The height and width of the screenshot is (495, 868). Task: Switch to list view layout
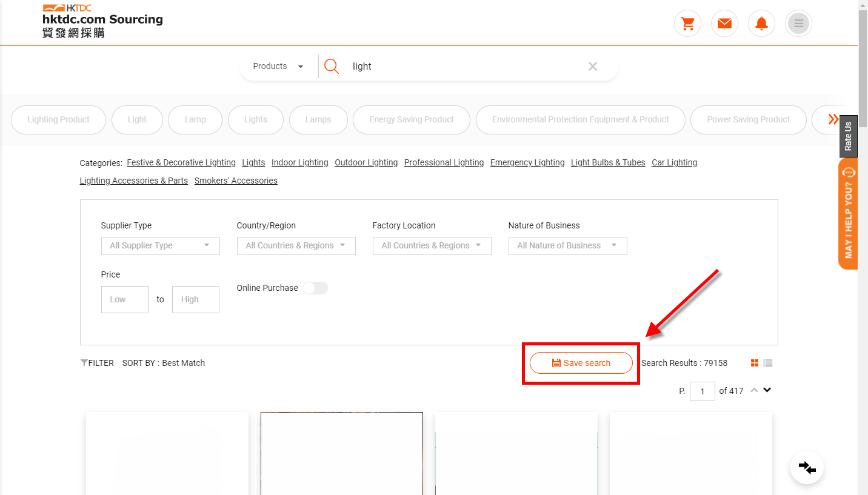tap(768, 363)
